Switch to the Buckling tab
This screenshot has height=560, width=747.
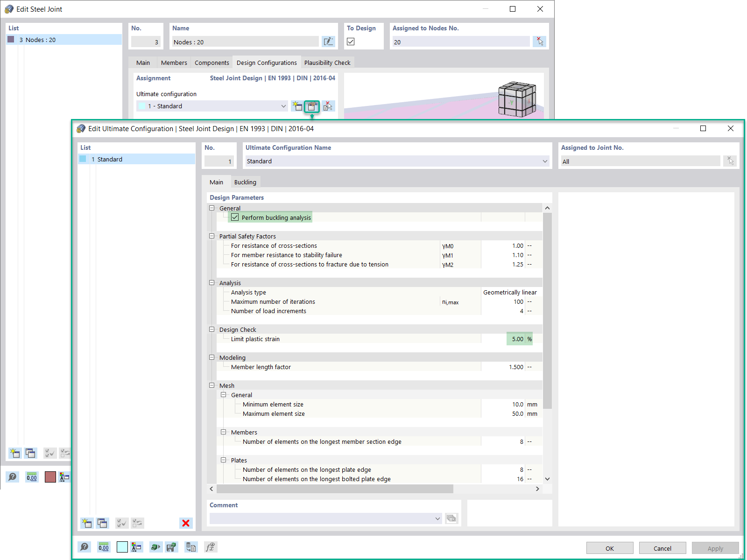(246, 182)
